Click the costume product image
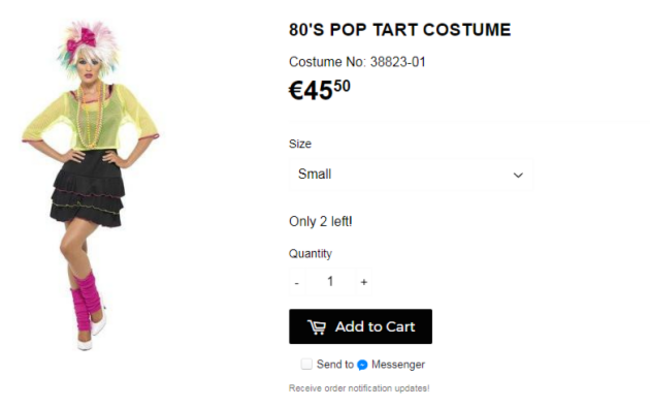 pyautogui.click(x=90, y=185)
